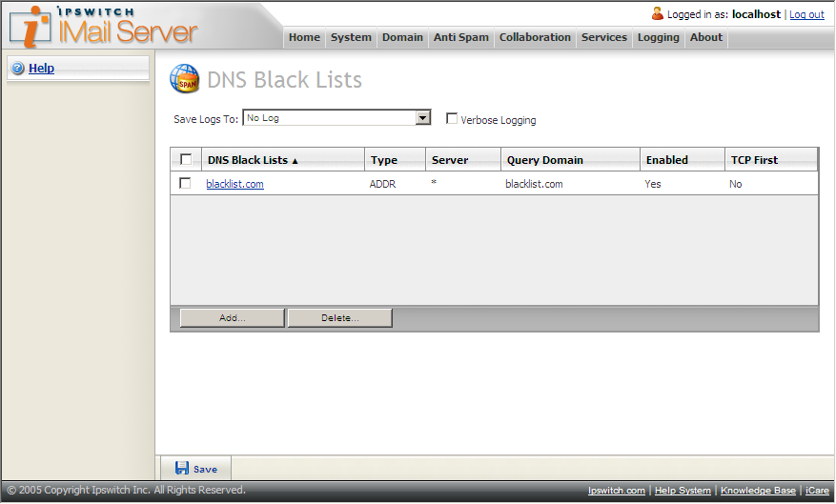This screenshot has width=836, height=504.
Task: Open the Logging menu
Action: point(659,37)
